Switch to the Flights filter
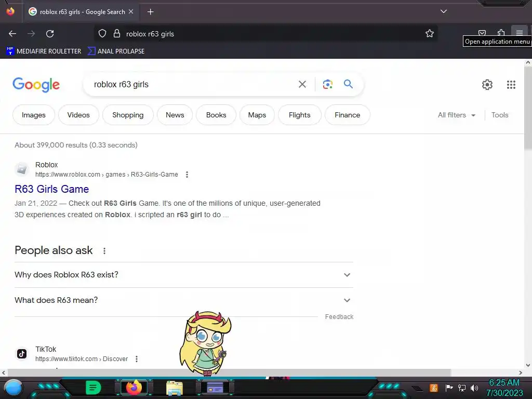The width and height of the screenshot is (532, 399). [x=300, y=115]
